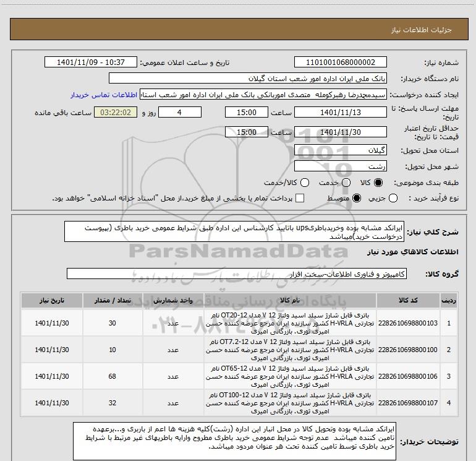Click the تعداد / مقدار column header
The image size is (476, 461).
(113, 301)
